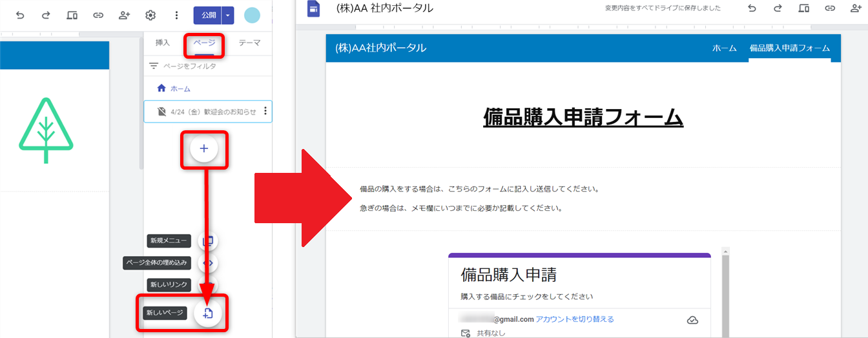Click the share-with-others icon in left toolbar

[125, 15]
